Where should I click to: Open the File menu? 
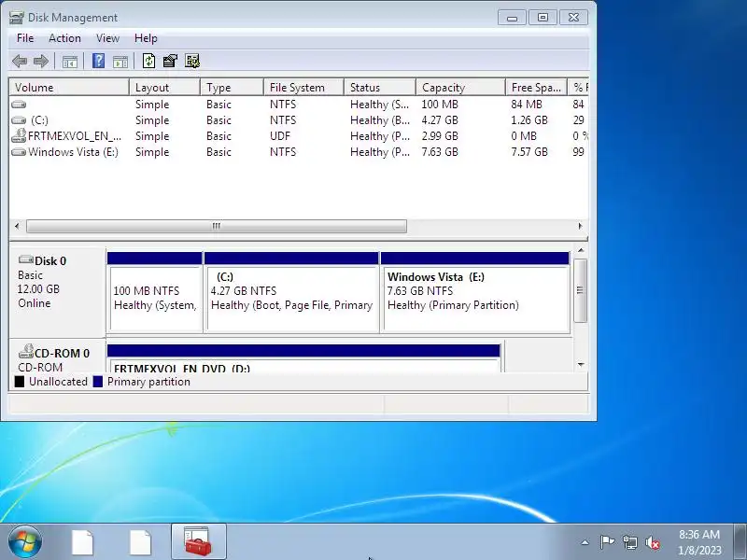click(25, 38)
